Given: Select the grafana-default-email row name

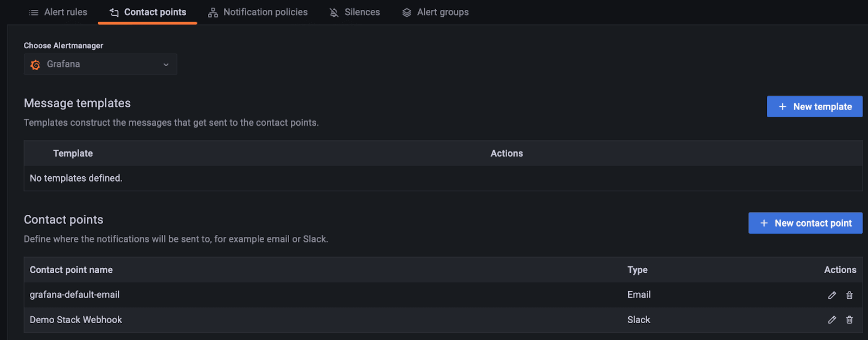Looking at the screenshot, I should click(75, 294).
